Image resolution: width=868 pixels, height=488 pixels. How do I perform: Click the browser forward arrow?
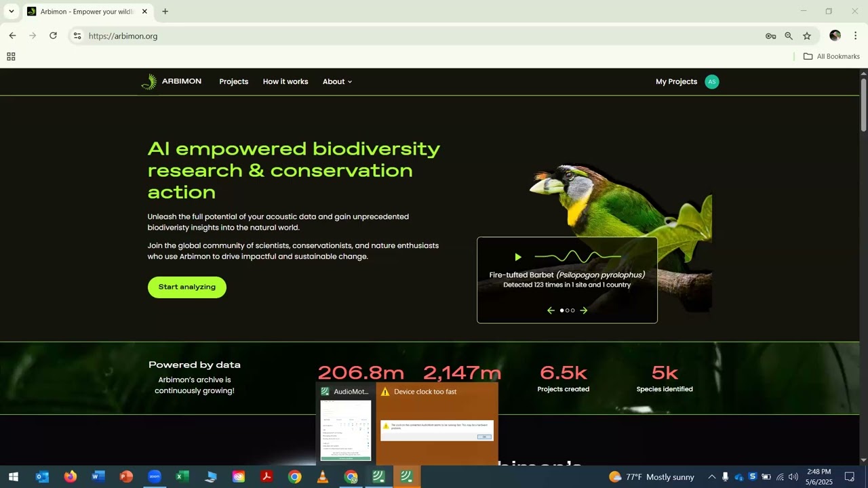(33, 36)
